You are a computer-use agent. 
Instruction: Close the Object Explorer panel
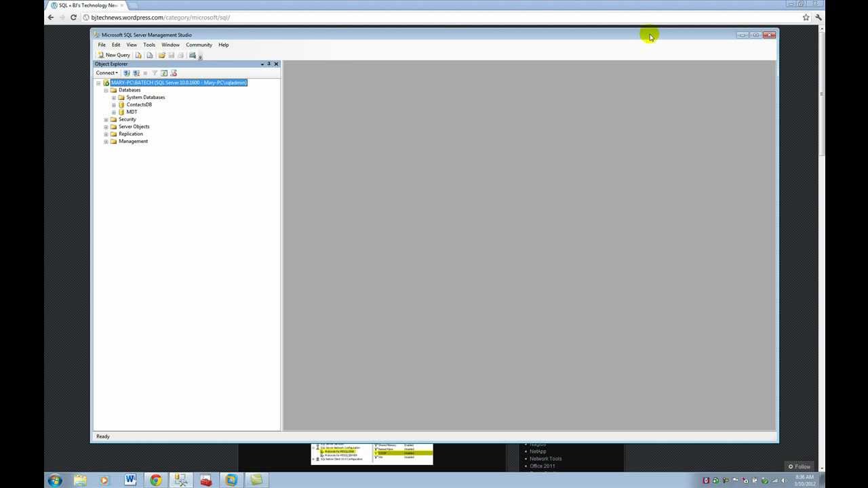(276, 64)
